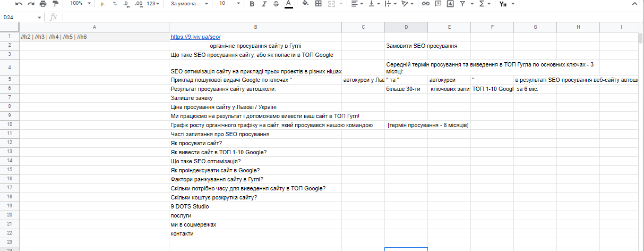The width and height of the screenshot is (644, 251).
Task: Open the font size 10 dropdown
Action: coord(228,4)
